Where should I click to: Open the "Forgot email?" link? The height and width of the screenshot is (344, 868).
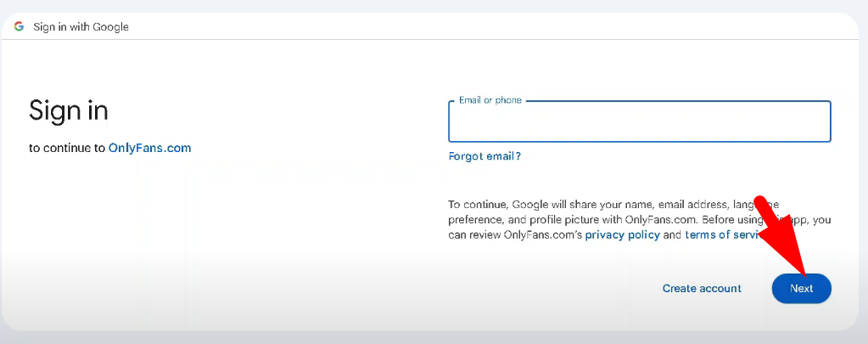(x=484, y=156)
